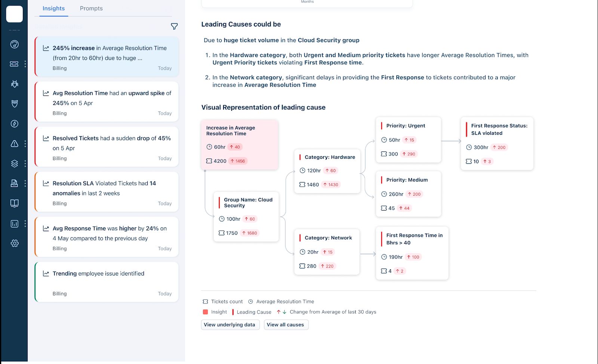598x364 pixels.
Task: Click the alert triangle icon in sidebar
Action: click(x=14, y=144)
